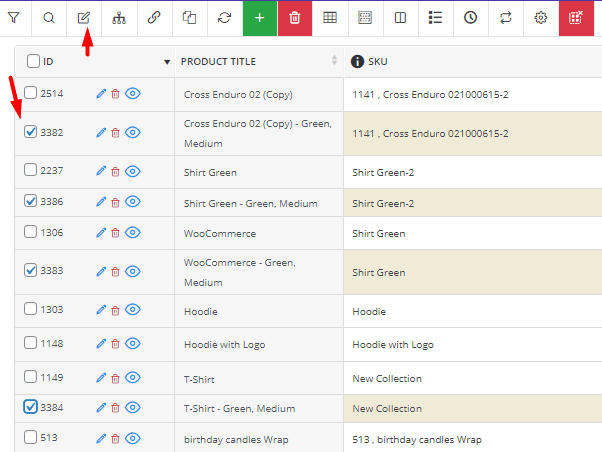Uncheck the box for product 3384
This screenshot has width=602, height=452.
coord(30,407)
